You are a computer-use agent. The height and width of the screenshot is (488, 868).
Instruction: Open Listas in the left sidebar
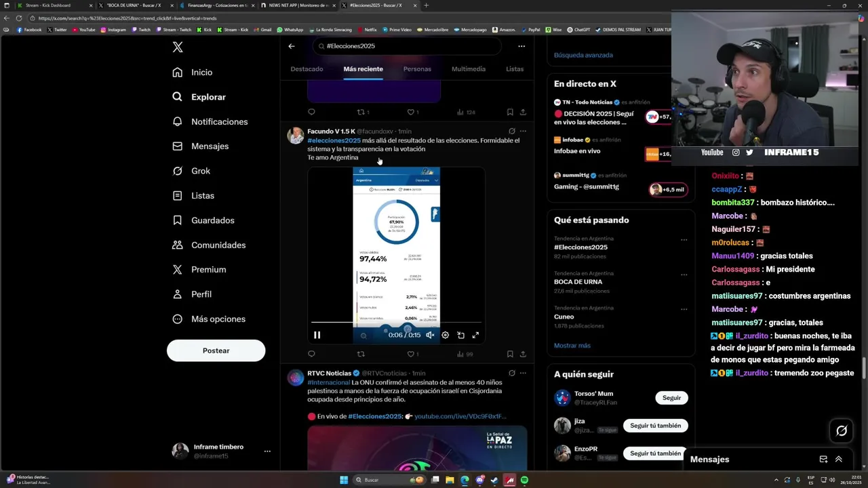tap(193, 196)
